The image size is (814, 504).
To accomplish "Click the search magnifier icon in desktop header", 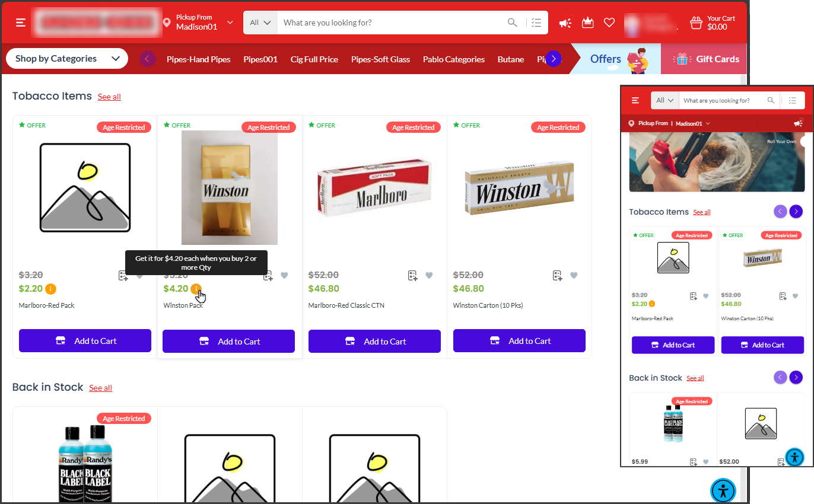I will click(x=513, y=23).
